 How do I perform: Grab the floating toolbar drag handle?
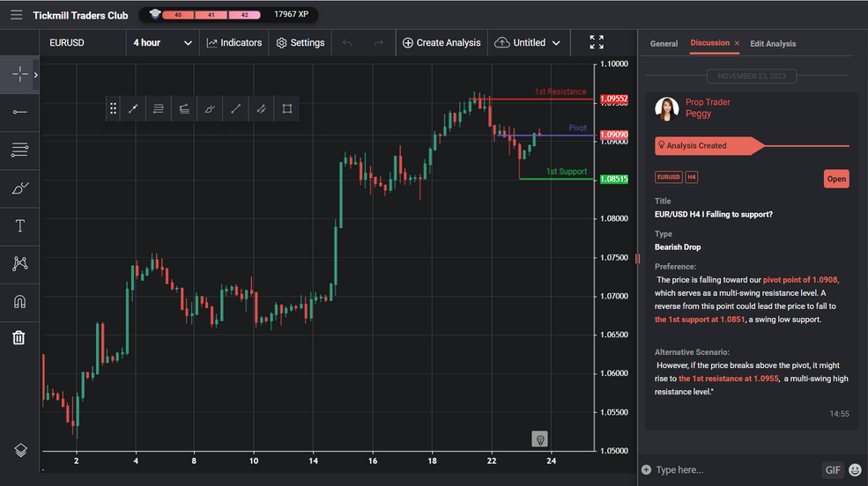click(x=113, y=108)
